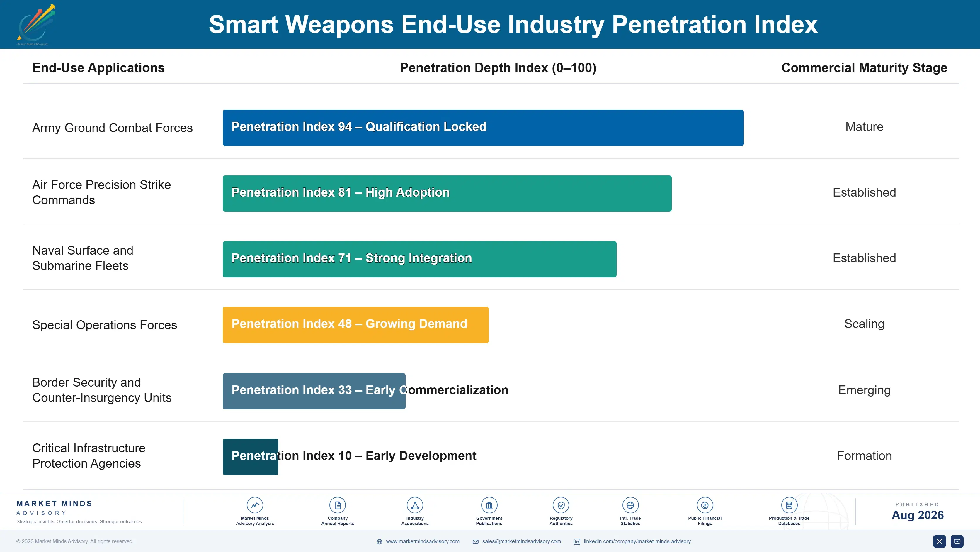Viewport: 980px width, 552px height.
Task: Click the Formation maturity stage text
Action: pyautogui.click(x=864, y=456)
